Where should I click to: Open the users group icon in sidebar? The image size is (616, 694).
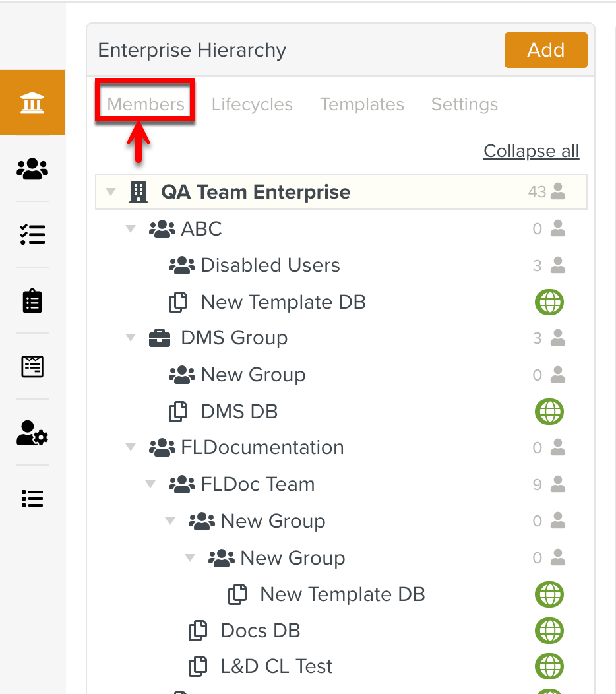[x=32, y=169]
